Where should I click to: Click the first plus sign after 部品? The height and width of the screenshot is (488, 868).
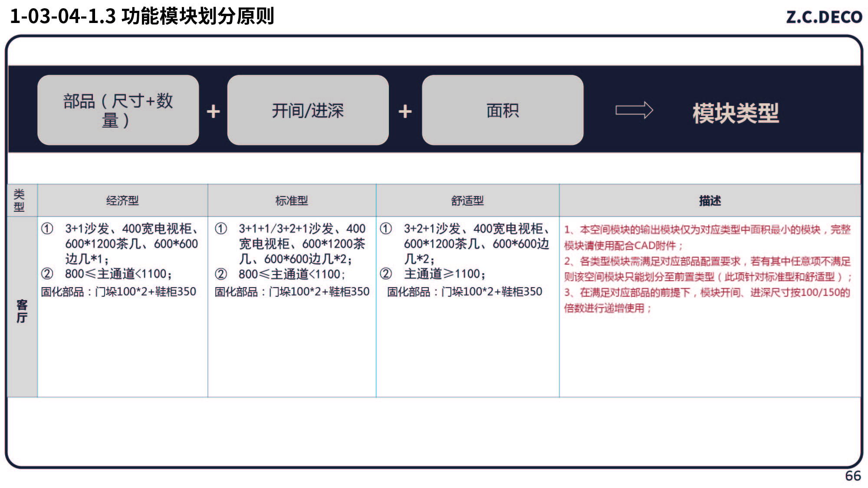tap(213, 111)
